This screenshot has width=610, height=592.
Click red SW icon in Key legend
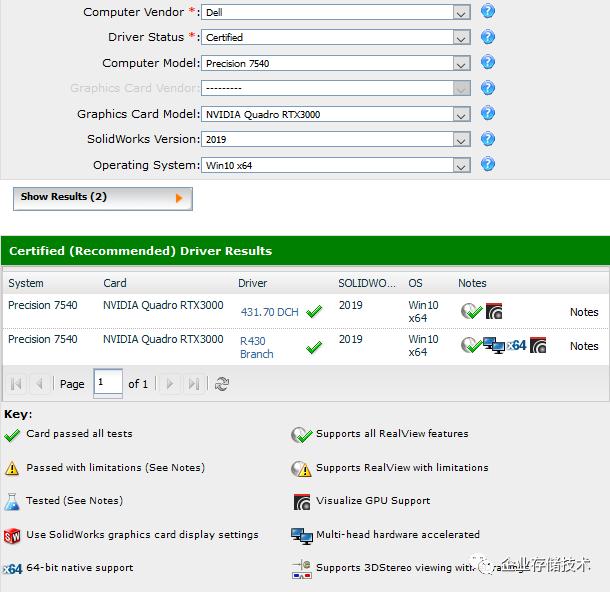12,536
